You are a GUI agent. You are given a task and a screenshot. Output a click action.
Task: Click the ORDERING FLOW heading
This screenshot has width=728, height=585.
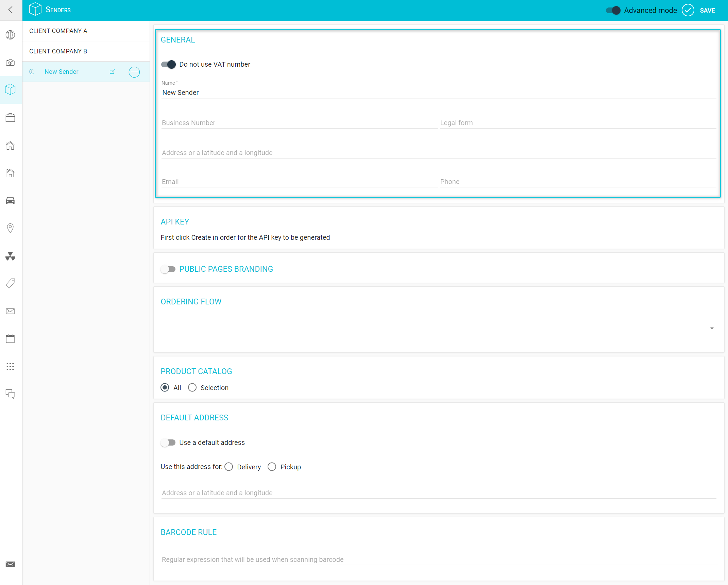coord(191,302)
